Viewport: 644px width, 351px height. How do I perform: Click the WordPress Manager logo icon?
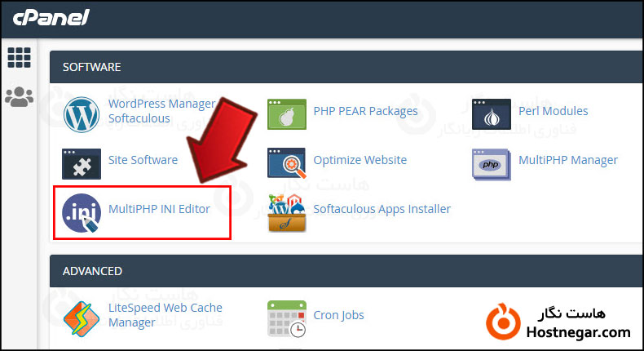81,115
